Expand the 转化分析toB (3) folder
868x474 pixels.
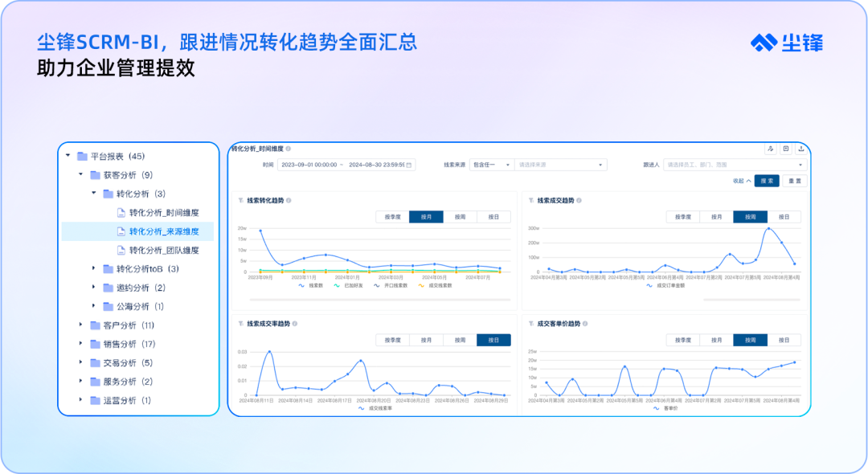[x=93, y=269]
